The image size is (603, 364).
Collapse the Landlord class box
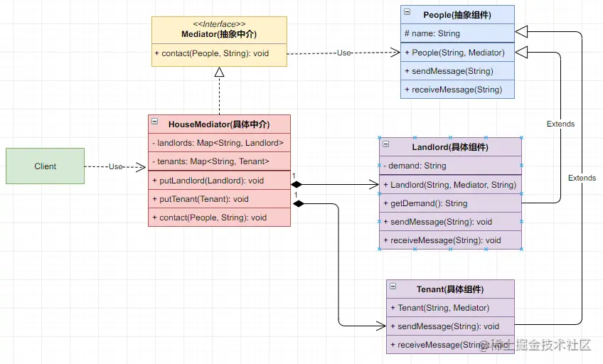385,144
